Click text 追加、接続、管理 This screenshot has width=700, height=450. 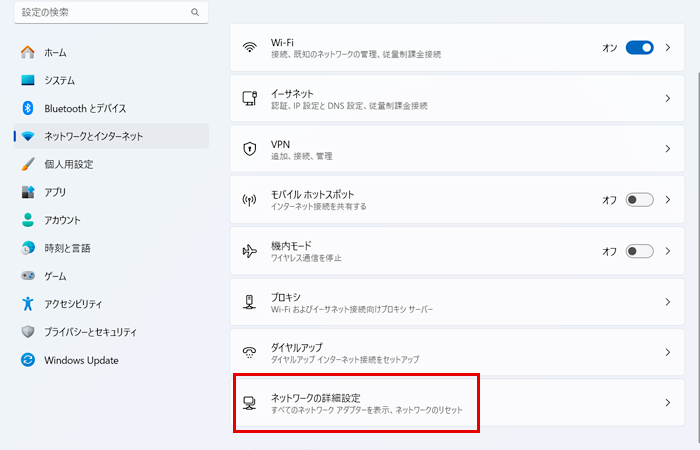click(x=301, y=156)
